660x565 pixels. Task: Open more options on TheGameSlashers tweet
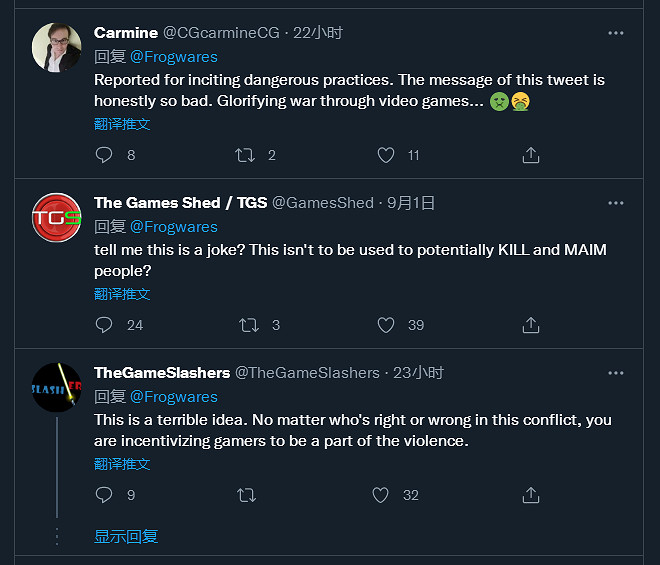click(x=616, y=373)
